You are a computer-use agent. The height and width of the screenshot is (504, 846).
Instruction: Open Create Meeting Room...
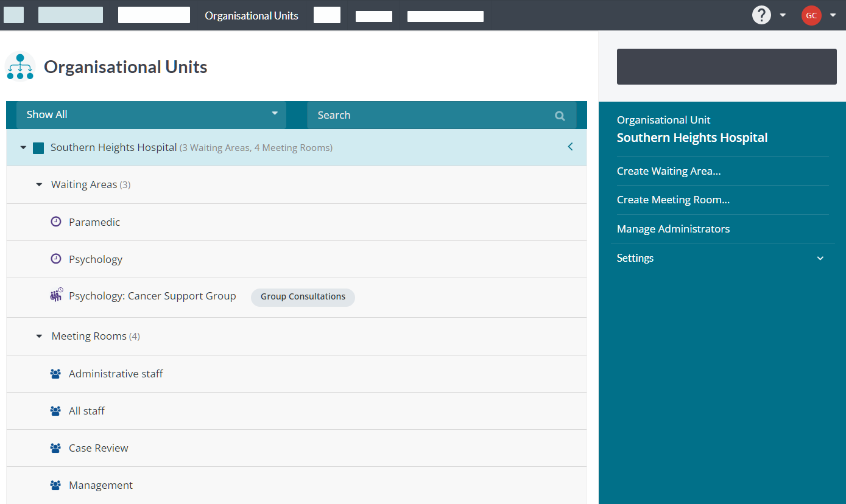tap(672, 200)
